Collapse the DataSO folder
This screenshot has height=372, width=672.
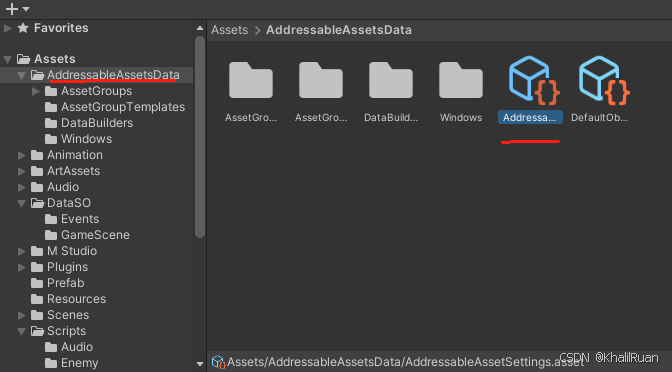pos(21,204)
